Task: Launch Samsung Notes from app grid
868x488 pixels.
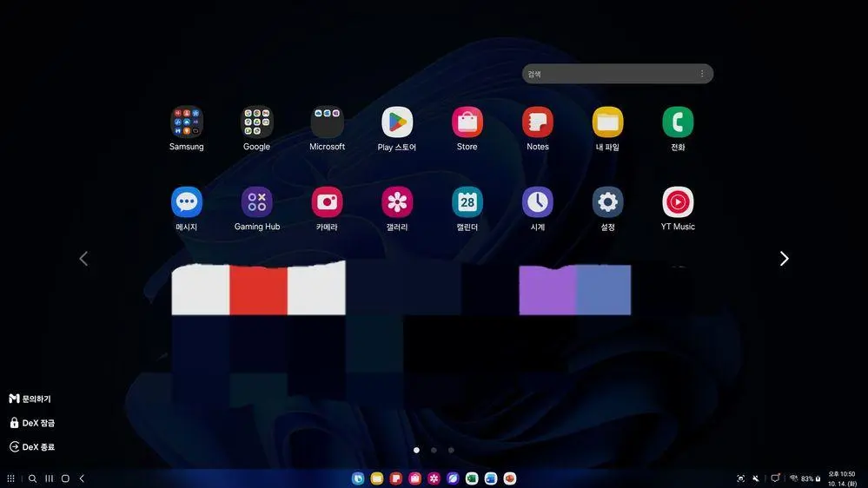Action: click(538, 122)
